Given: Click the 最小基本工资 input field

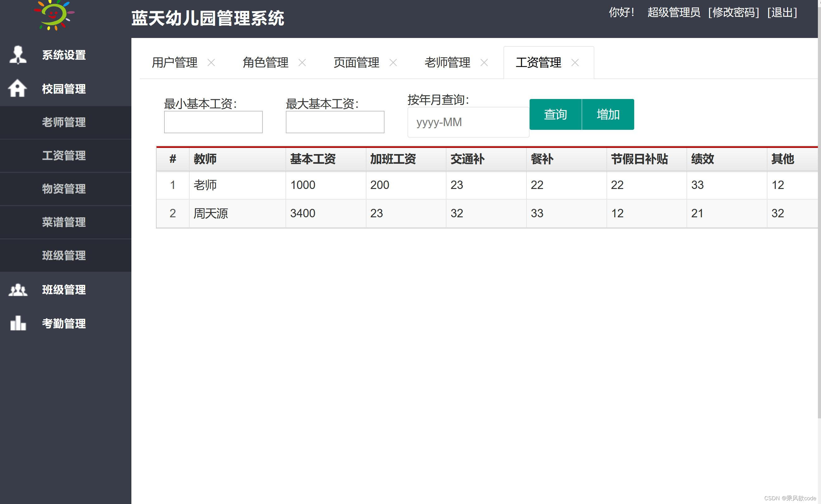Looking at the screenshot, I should click(213, 122).
